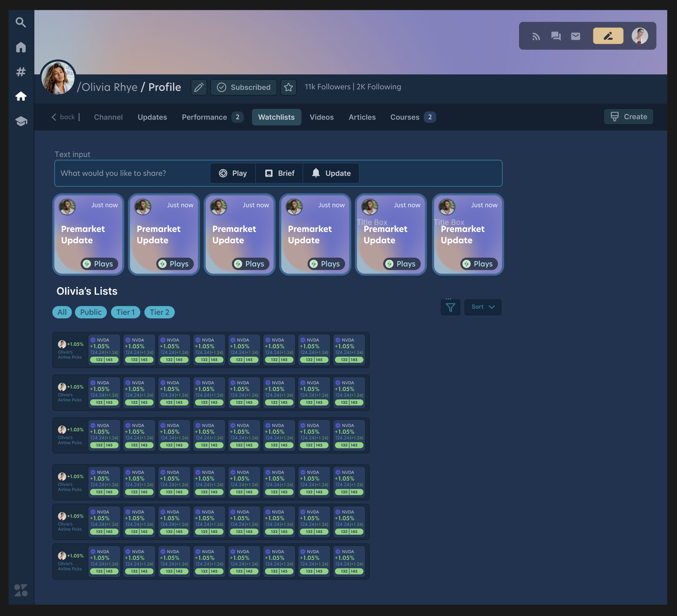Viewport: 677px width, 616px height.
Task: Open the filter funnel options
Action: tap(450, 307)
